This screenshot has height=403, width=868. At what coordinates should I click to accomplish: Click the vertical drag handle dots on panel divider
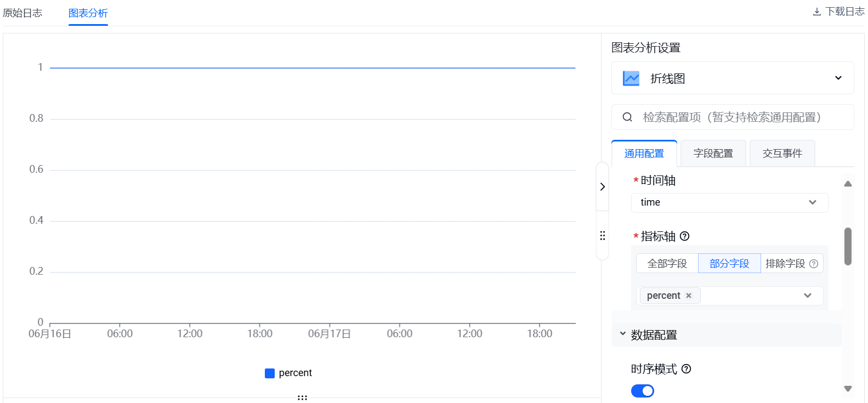tap(602, 236)
